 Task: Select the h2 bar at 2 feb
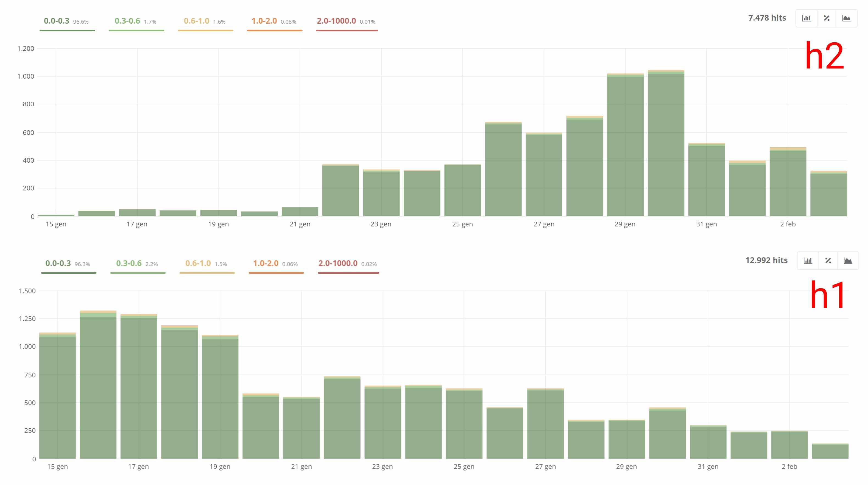(x=788, y=182)
